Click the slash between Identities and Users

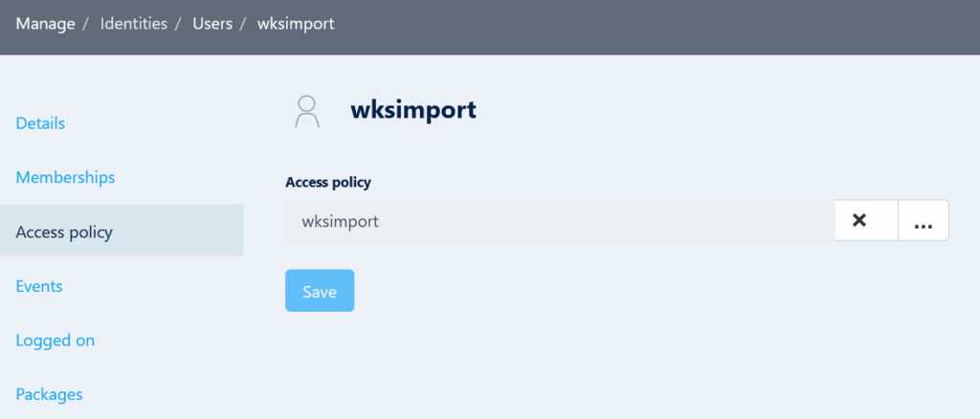[178, 23]
